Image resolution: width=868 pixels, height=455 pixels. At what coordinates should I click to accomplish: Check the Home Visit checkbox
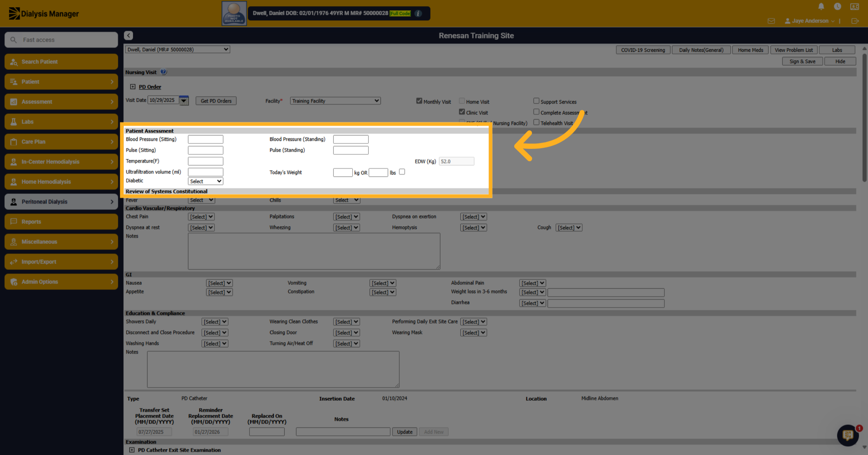tap(462, 101)
